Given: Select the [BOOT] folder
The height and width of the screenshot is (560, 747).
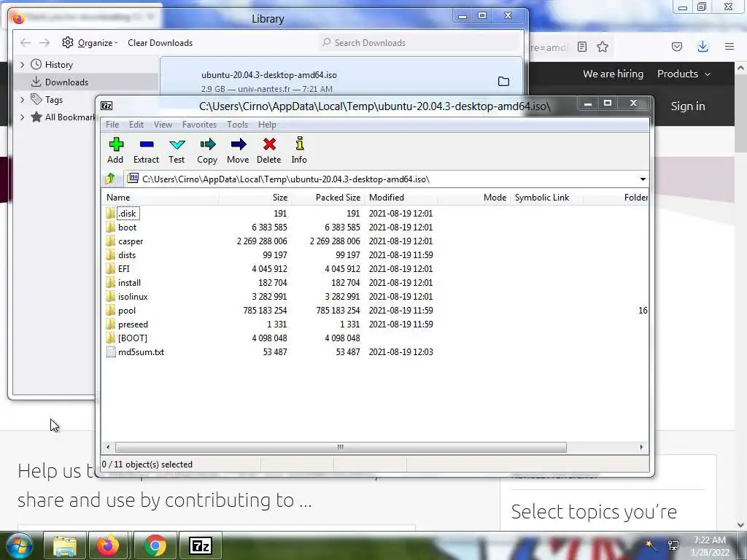Looking at the screenshot, I should 133,338.
